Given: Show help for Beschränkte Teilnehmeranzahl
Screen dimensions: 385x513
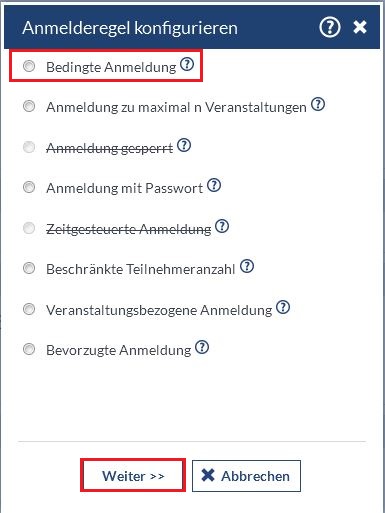Looking at the screenshot, I should click(x=247, y=266).
